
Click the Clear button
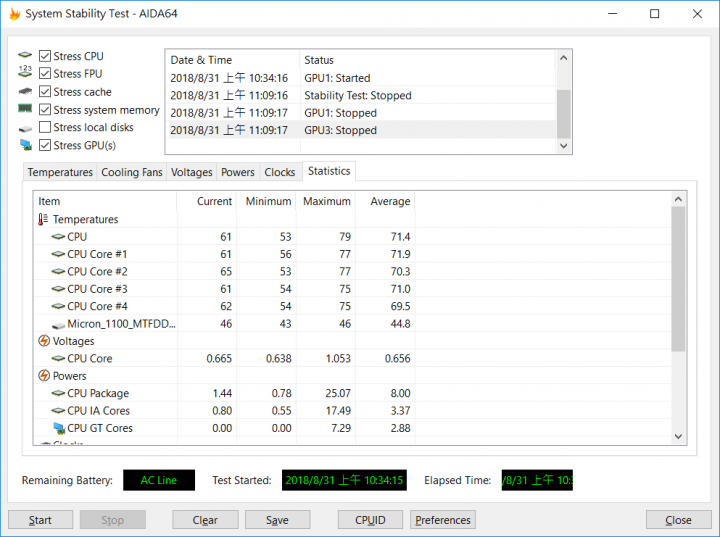(205, 520)
